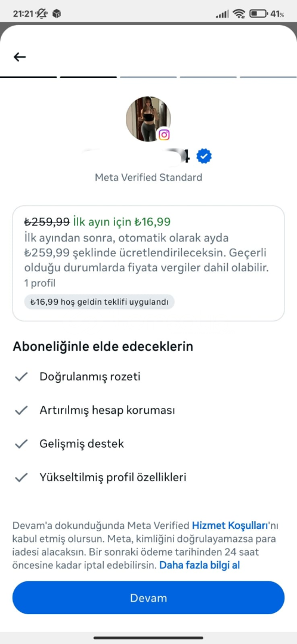Tap the muted notification bell icon
The width and height of the screenshot is (297, 644).
point(42,14)
